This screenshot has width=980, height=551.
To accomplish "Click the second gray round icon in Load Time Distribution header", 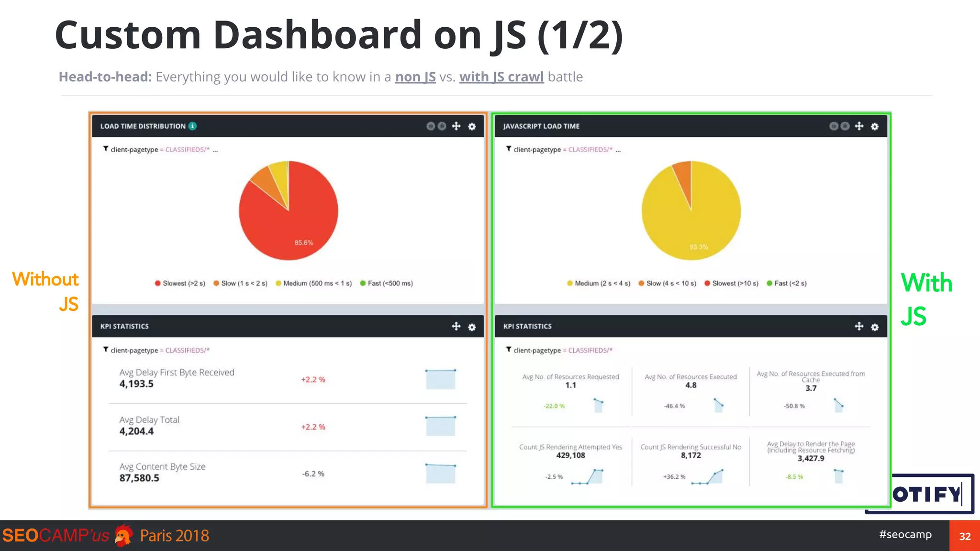I will coord(442,126).
